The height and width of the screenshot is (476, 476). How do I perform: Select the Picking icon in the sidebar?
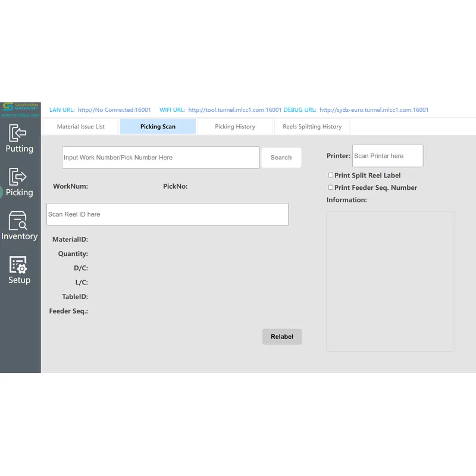point(20,183)
